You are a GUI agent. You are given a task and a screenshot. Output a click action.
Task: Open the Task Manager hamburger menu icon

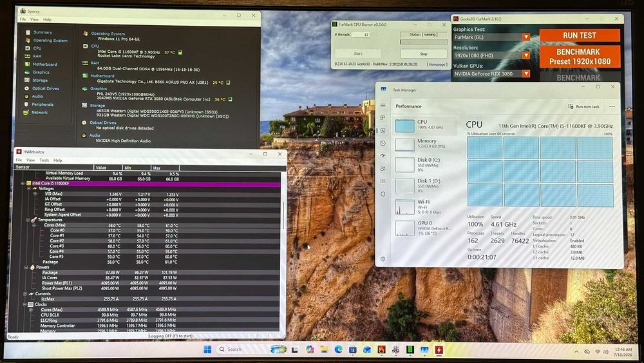383,106
